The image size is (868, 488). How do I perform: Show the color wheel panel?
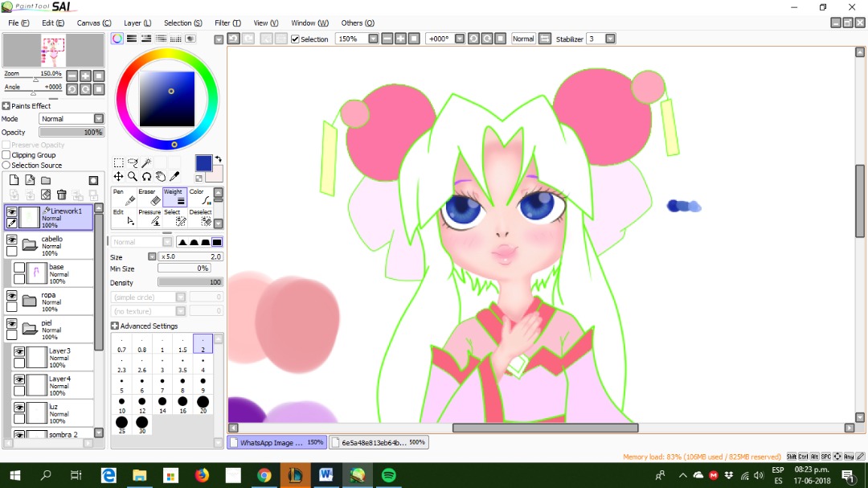[x=117, y=39]
